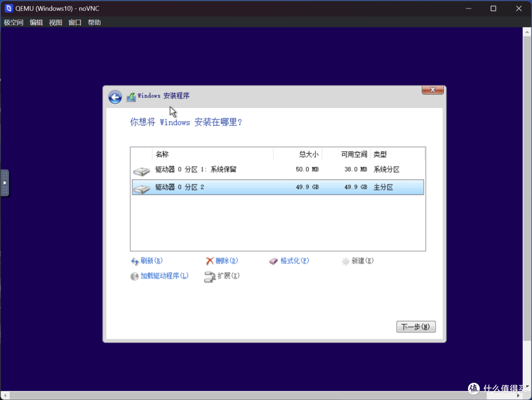Click the 扩展 drive extend icon

(210, 277)
